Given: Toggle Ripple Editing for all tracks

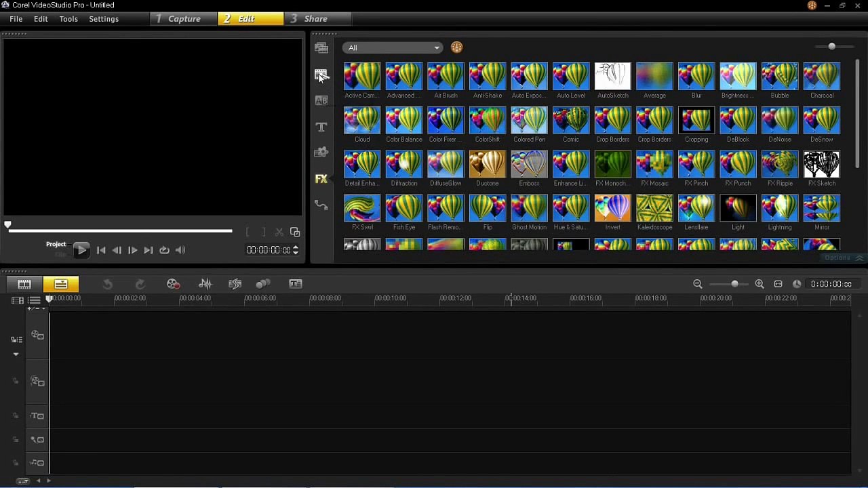Looking at the screenshot, I should click(16, 340).
